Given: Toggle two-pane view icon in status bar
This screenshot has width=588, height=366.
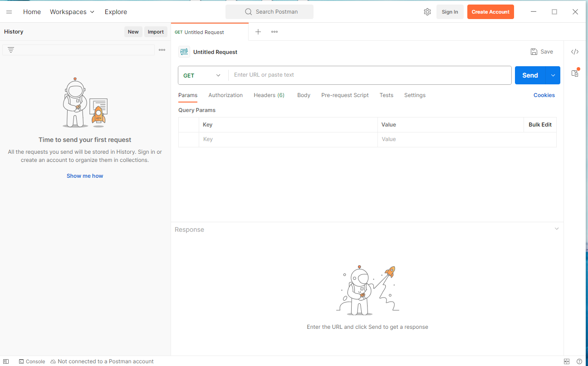Looking at the screenshot, I should 567,361.
